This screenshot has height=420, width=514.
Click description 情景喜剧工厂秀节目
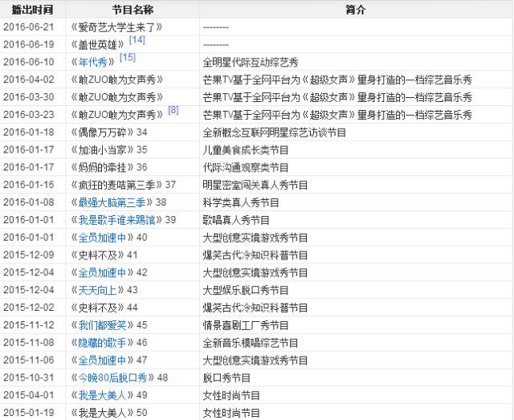tap(246, 325)
